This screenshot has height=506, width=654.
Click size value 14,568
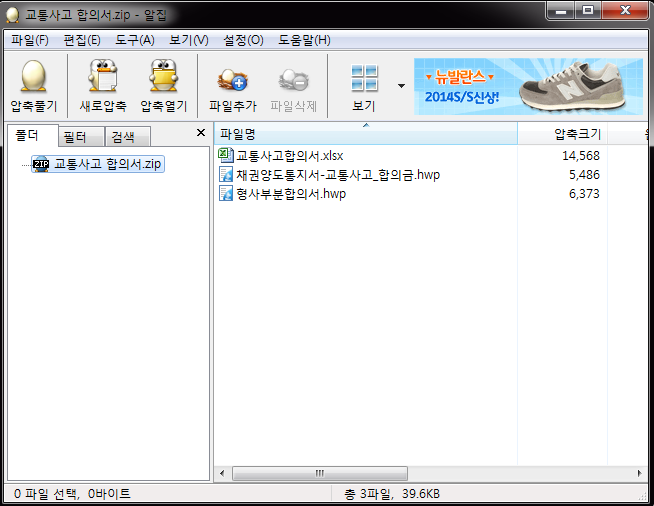tap(581, 156)
